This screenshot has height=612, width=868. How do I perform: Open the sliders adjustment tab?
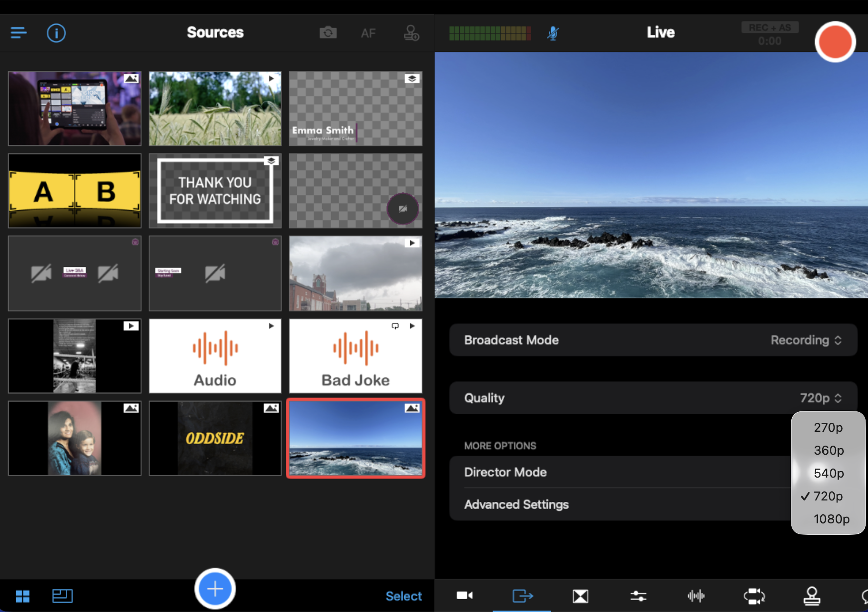pos(638,596)
